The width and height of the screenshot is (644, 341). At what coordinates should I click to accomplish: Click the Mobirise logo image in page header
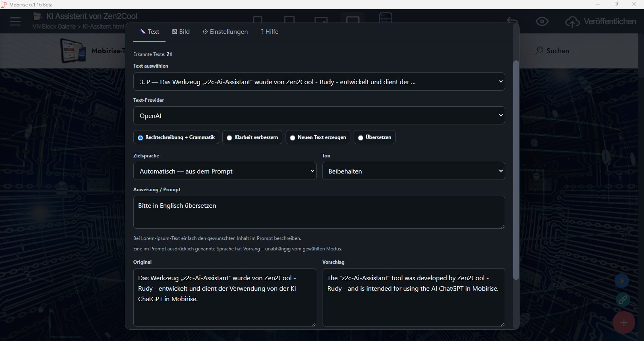pyautogui.click(x=73, y=51)
